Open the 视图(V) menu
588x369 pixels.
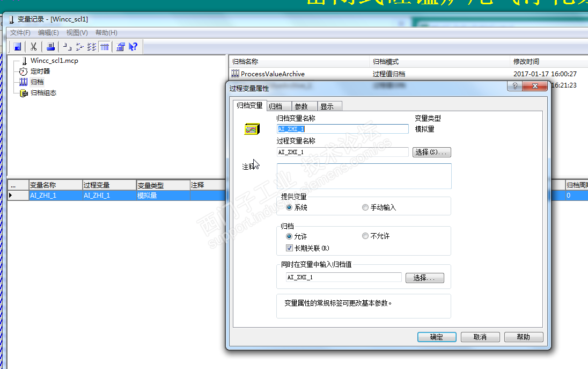tap(77, 33)
